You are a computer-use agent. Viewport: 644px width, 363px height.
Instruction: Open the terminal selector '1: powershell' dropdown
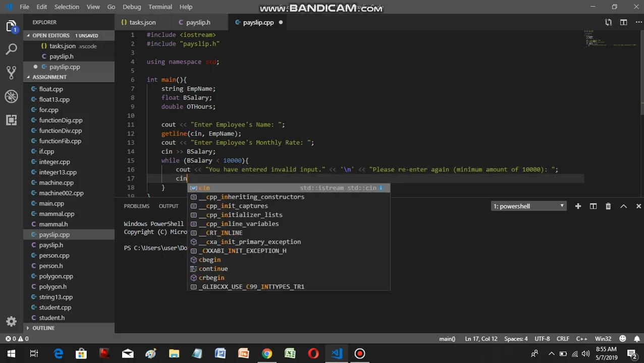[x=528, y=206]
